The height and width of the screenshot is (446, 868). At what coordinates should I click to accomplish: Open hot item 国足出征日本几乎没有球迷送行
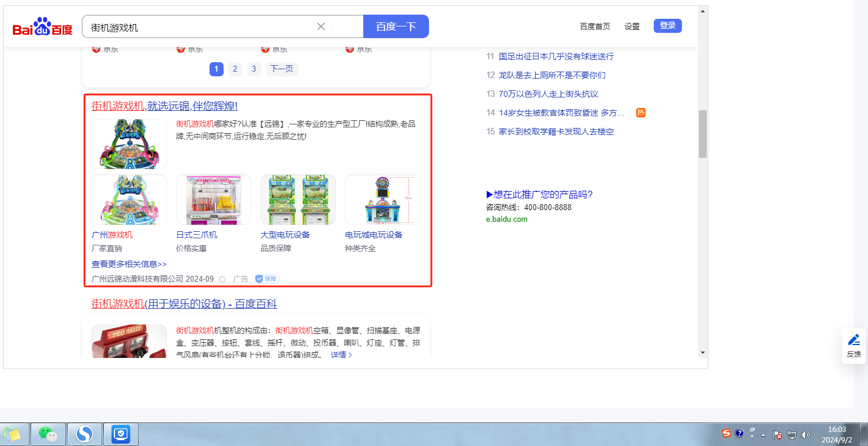pyautogui.click(x=556, y=56)
